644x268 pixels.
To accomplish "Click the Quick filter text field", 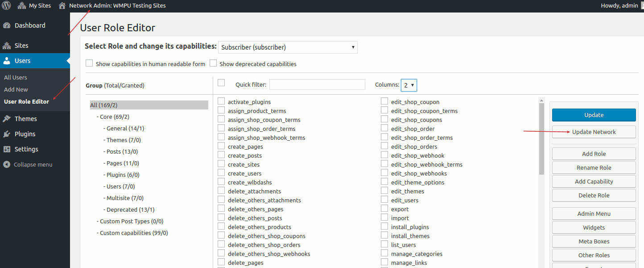I will pos(317,84).
